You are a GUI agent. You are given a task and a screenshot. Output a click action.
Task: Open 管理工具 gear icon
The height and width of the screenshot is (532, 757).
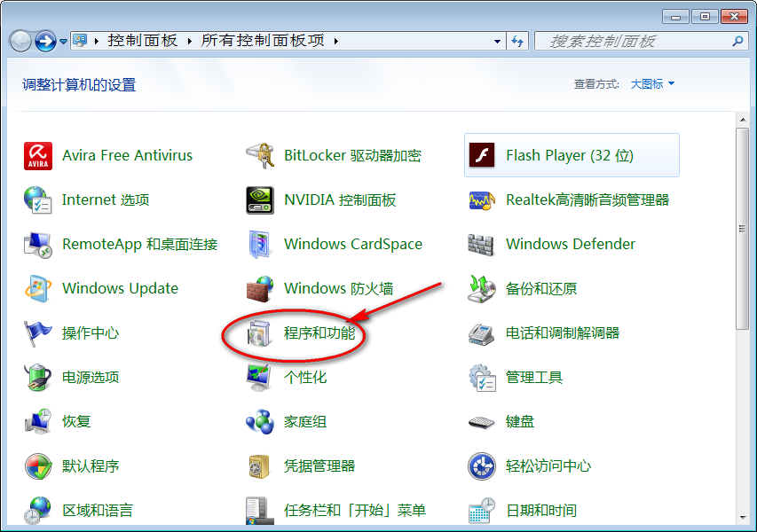click(x=482, y=378)
